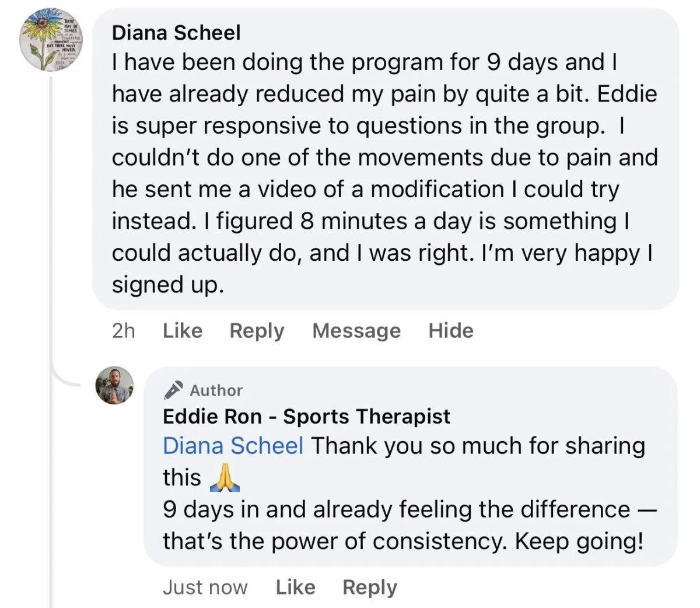The width and height of the screenshot is (700, 608).
Task: Reply under Eddie Ron's comment
Action: click(370, 587)
